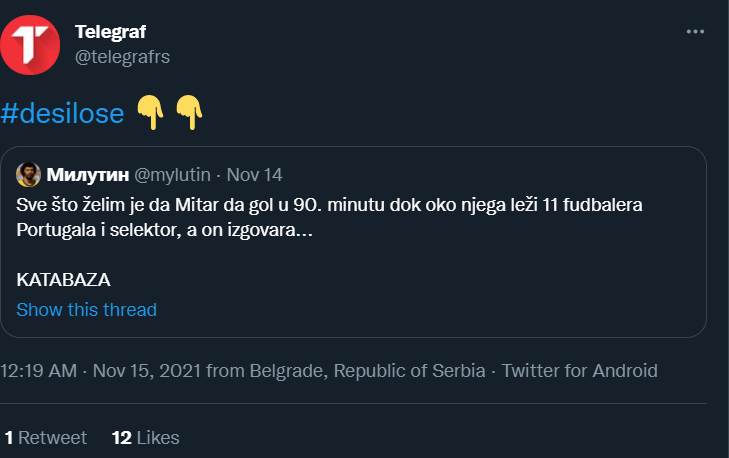Click the Twitter for Android source label
Screen dimensions: 729x458
pyautogui.click(x=579, y=371)
